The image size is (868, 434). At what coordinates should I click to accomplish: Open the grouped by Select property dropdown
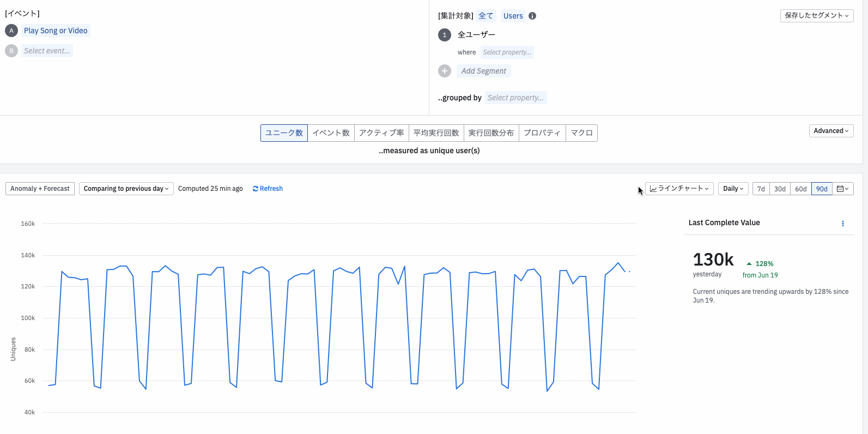click(515, 98)
